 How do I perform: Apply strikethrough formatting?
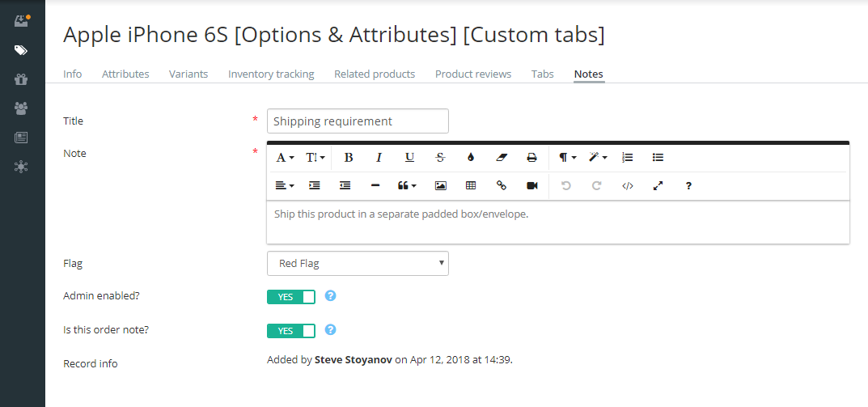[440, 158]
